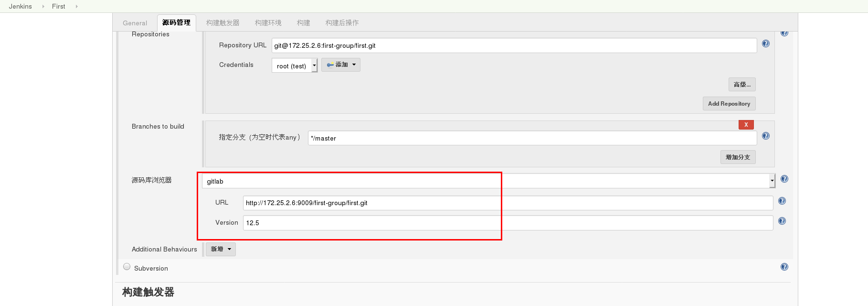Switch to the 构建触发器 tab
Image resolution: width=868 pixels, height=306 pixels.
[x=222, y=22]
